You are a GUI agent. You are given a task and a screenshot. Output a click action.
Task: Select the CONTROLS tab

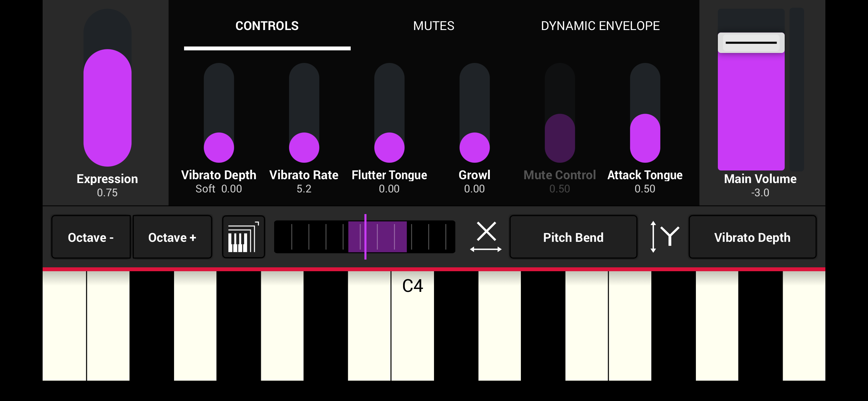(267, 26)
